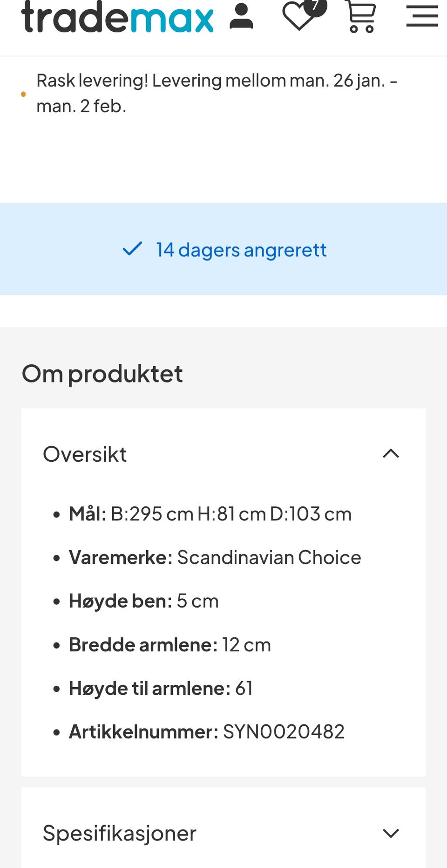Screen dimensions: 447x868
Task: Click the checkmark next to angrerett text
Action: (x=133, y=250)
